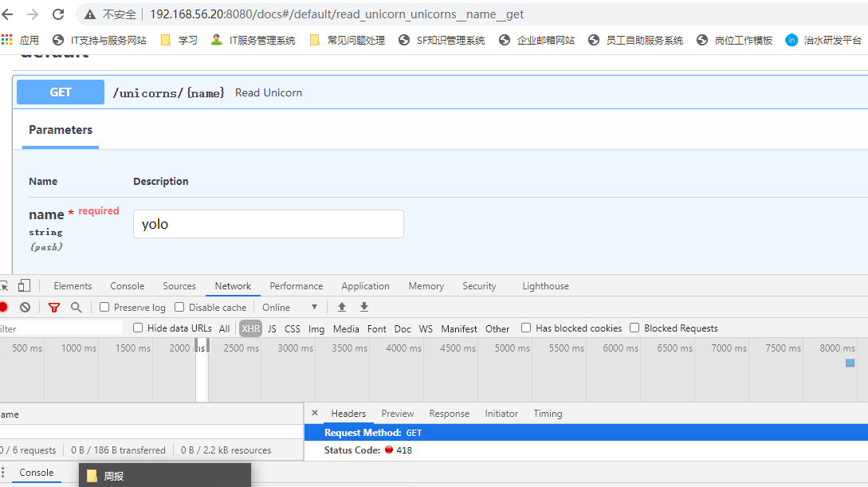Click the name input field showing yolo
This screenshot has width=868, height=487.
(x=268, y=224)
